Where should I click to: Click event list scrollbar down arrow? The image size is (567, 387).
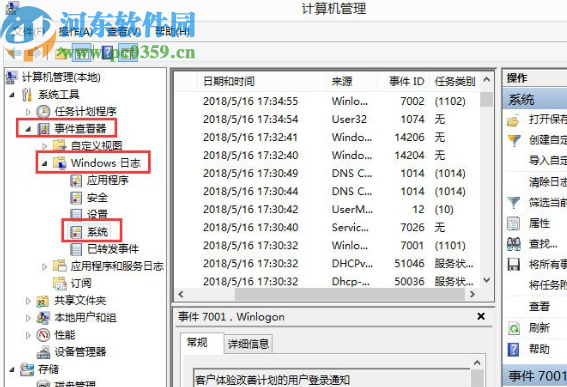point(487,280)
